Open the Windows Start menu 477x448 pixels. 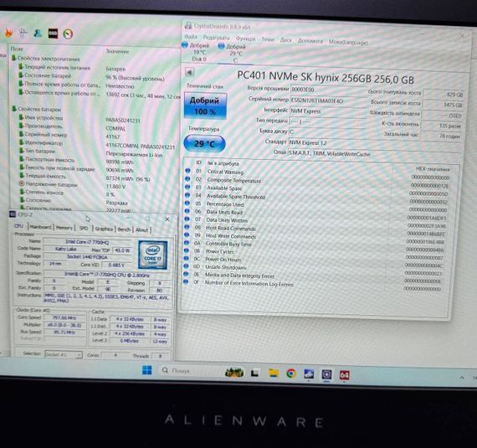(147, 370)
